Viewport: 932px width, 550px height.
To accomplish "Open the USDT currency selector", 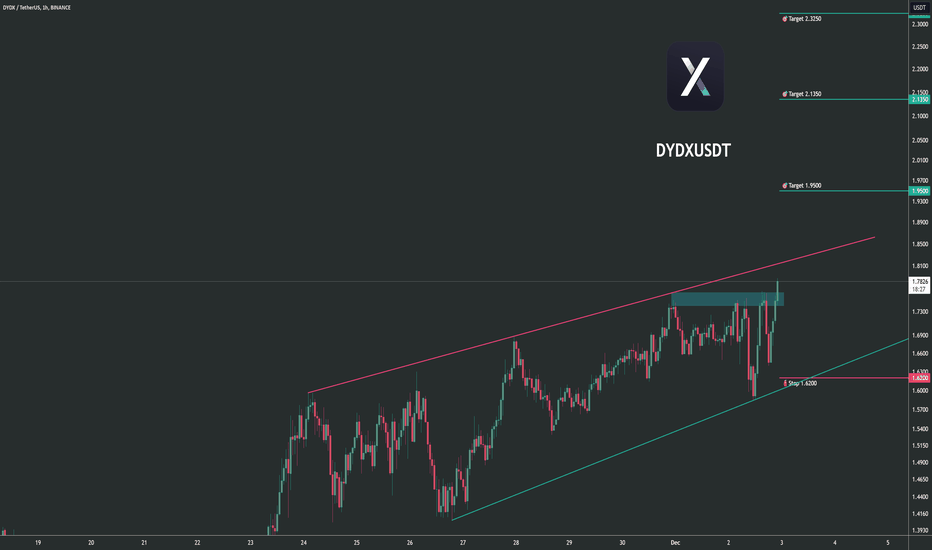I will 920,7.
